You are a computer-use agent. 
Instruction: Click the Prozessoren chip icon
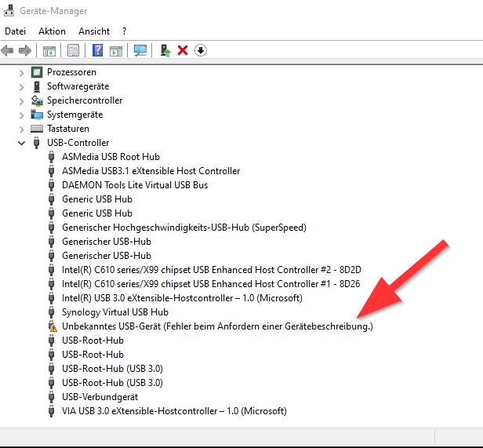[x=37, y=72]
